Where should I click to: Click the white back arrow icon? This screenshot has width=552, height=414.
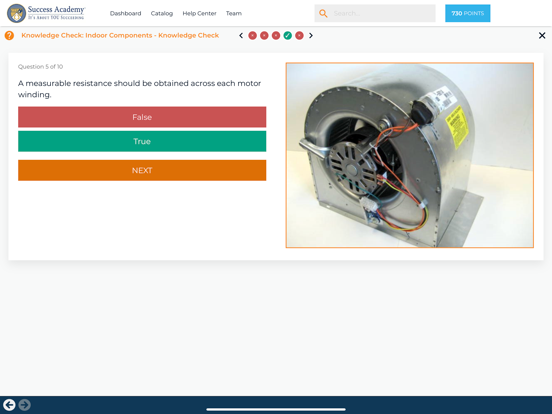[x=10, y=405]
